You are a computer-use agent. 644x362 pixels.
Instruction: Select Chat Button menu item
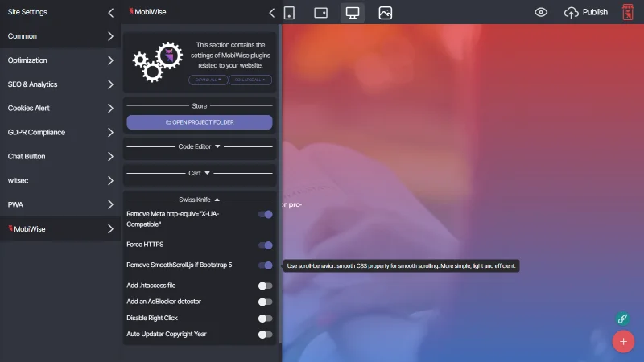[x=60, y=156]
